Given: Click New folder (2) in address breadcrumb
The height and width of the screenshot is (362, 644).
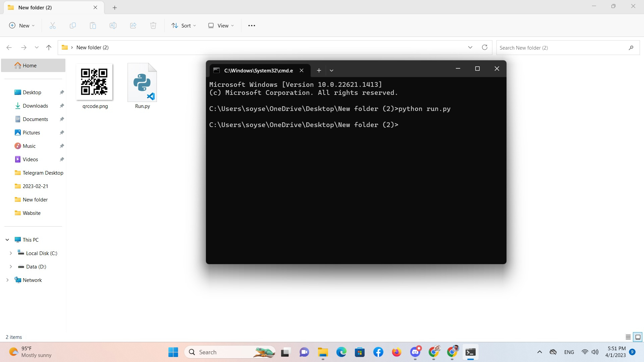Looking at the screenshot, I should [92, 48].
